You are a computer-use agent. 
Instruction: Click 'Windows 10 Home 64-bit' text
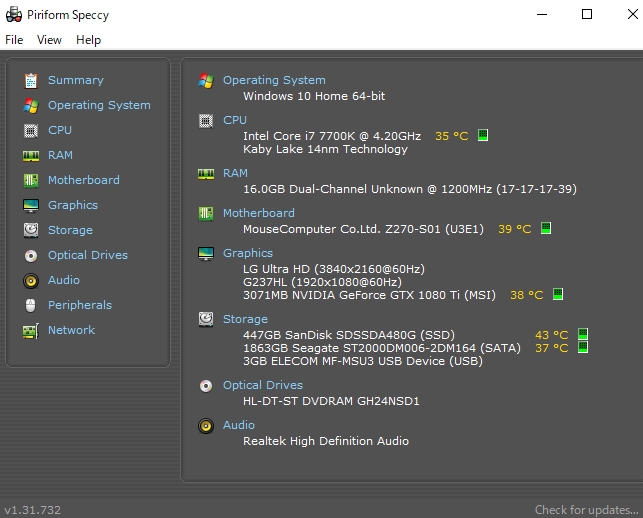[314, 96]
